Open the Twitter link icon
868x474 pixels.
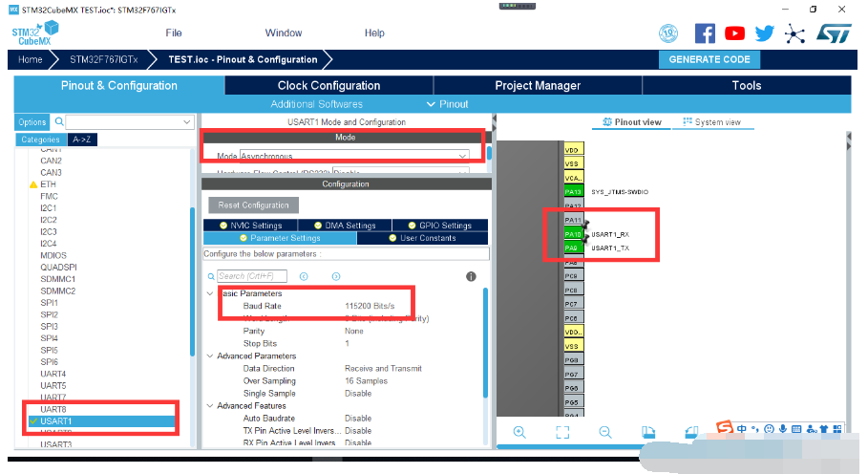[765, 33]
